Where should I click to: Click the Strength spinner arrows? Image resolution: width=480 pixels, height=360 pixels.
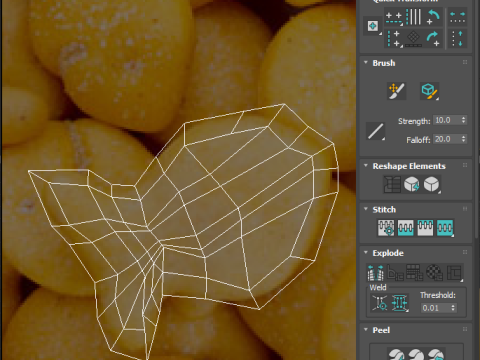click(463, 120)
